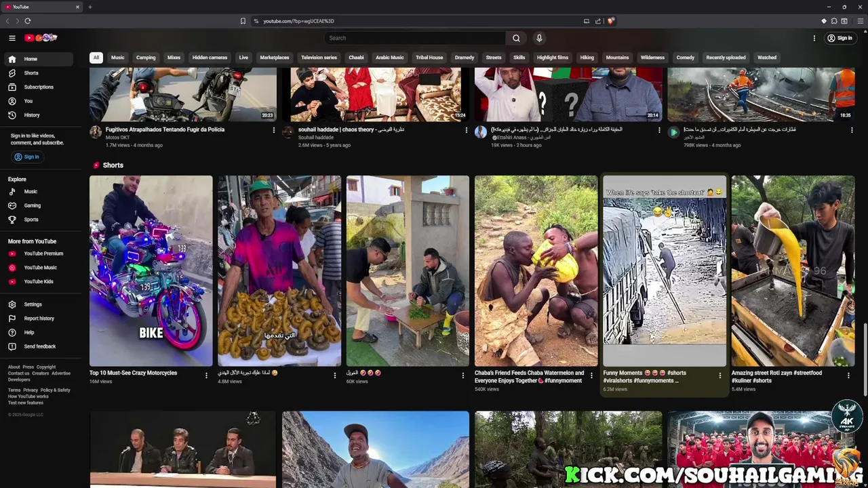
Task: Click the search magnifier button
Action: point(516,38)
